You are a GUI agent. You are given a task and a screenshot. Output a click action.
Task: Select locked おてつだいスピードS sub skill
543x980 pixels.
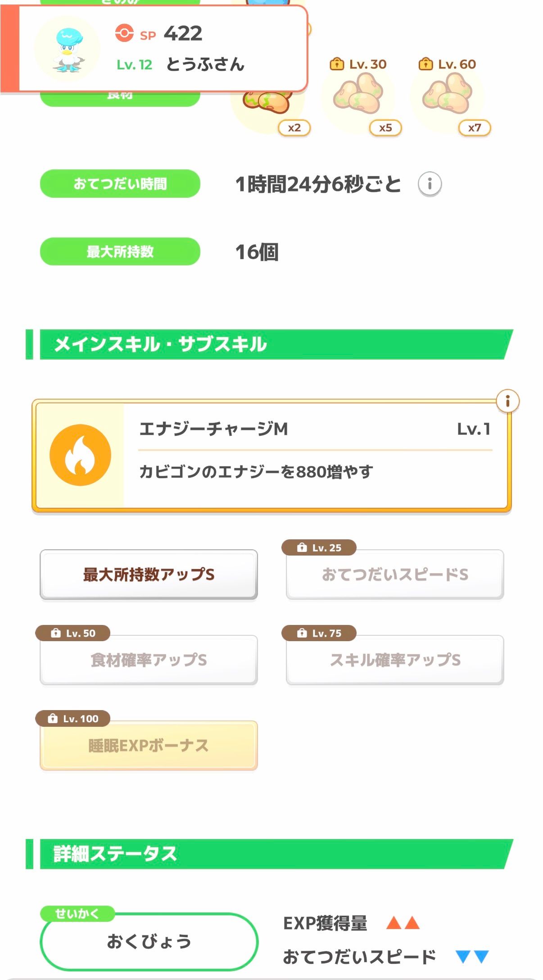(395, 574)
